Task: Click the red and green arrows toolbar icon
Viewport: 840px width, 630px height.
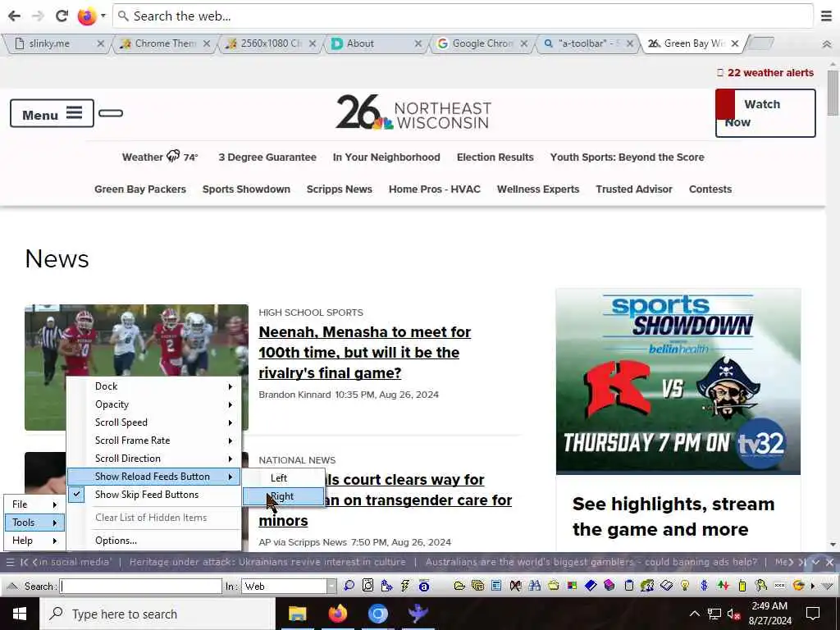Action: point(724,586)
